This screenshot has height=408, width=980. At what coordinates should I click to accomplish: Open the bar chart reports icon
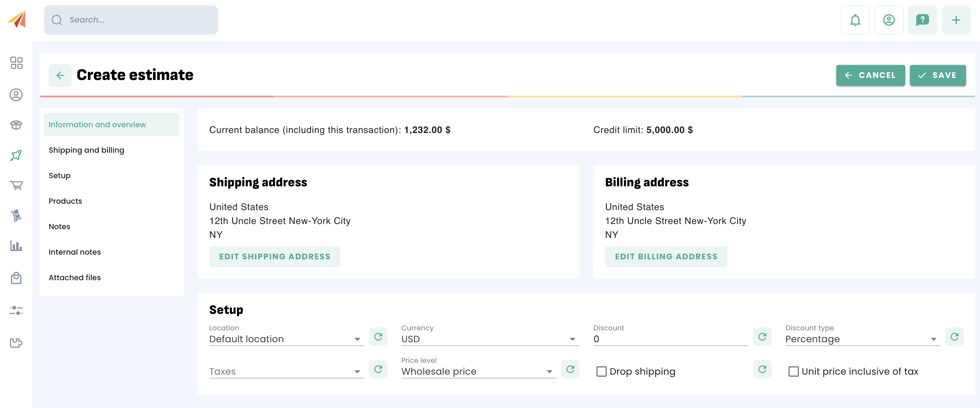(x=16, y=245)
